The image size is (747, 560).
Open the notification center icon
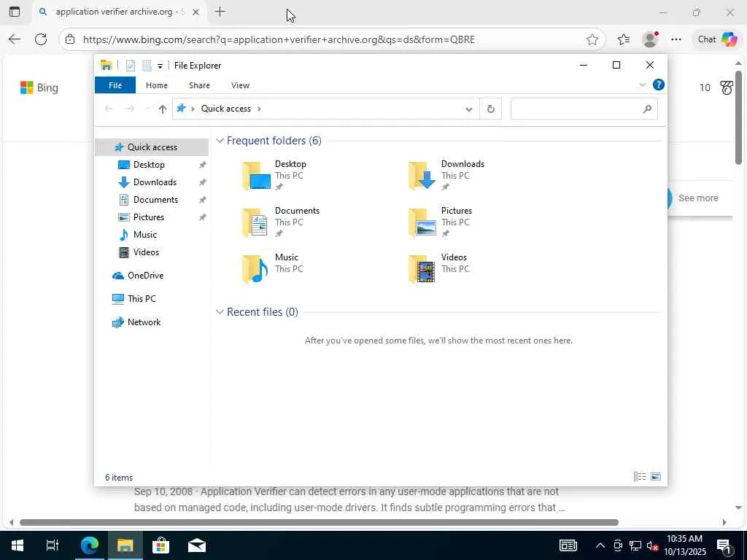(724, 545)
